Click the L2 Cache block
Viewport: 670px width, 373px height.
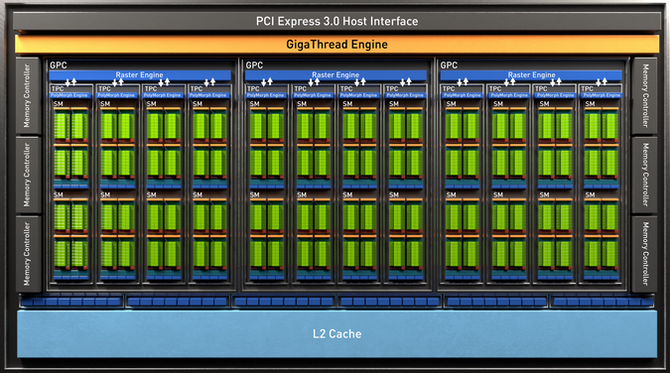tap(337, 334)
